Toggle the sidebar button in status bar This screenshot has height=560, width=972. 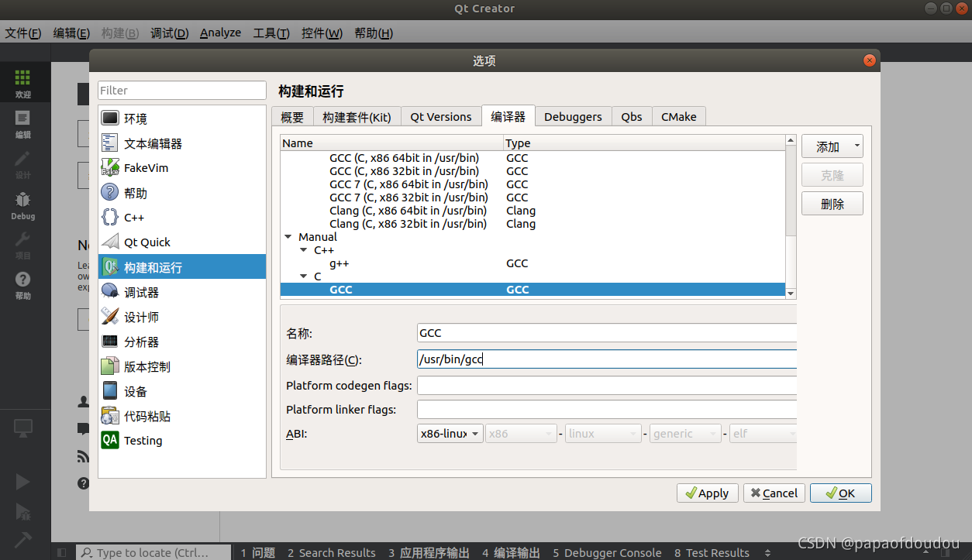pyautogui.click(x=62, y=552)
